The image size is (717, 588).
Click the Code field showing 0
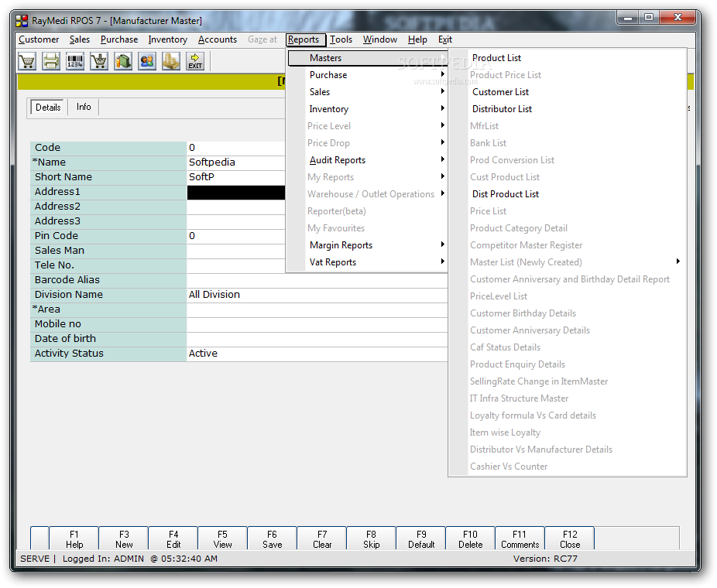[236, 148]
